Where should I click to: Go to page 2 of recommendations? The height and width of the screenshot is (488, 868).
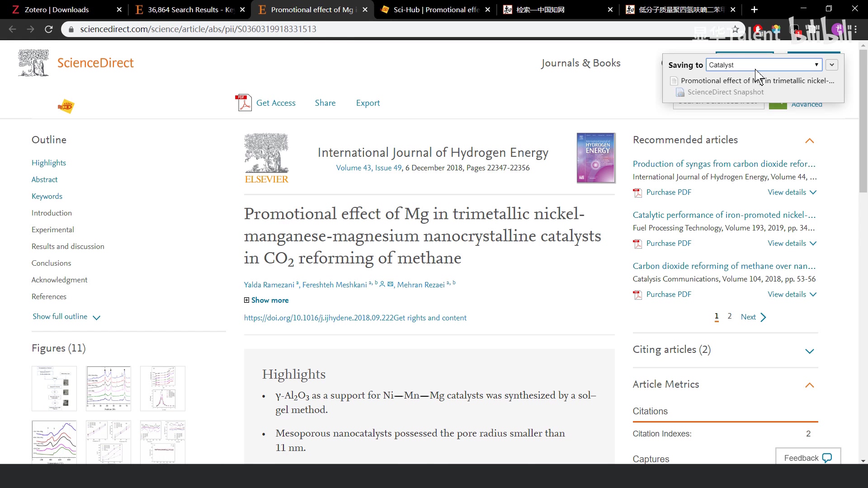coord(730,316)
